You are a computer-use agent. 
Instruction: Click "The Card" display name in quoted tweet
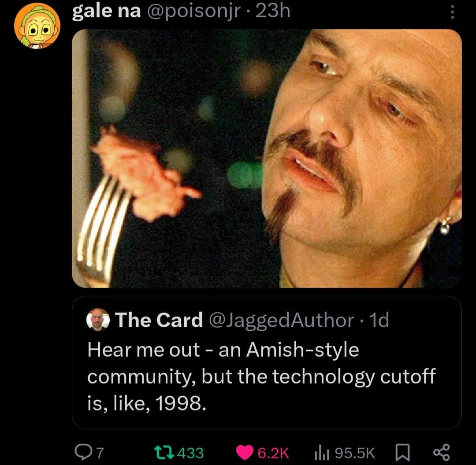pos(158,320)
